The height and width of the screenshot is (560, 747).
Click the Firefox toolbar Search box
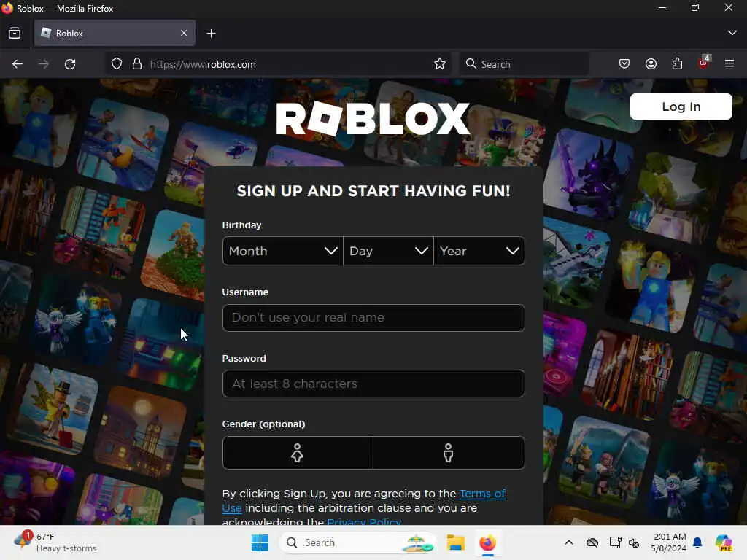(524, 64)
